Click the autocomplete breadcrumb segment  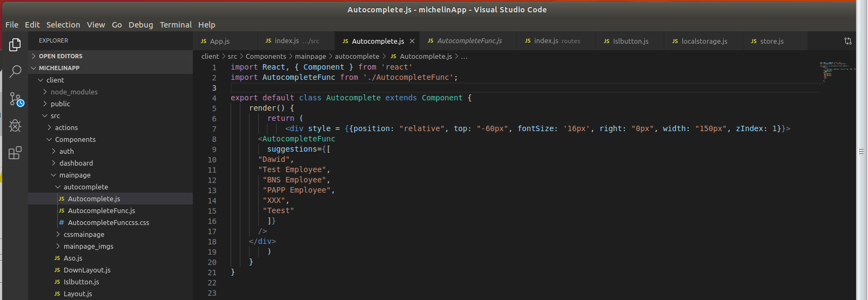click(x=357, y=57)
